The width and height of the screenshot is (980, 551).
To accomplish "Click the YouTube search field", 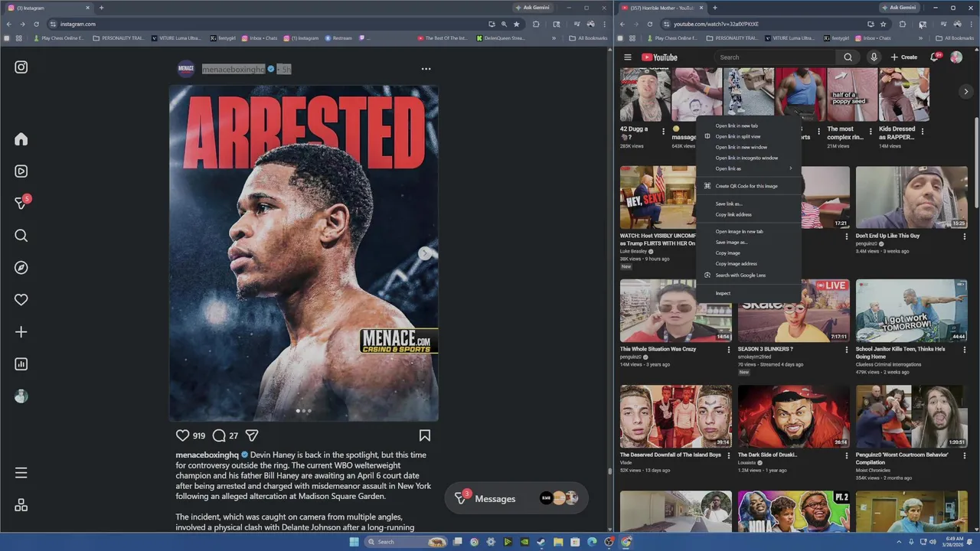I will 776,57.
